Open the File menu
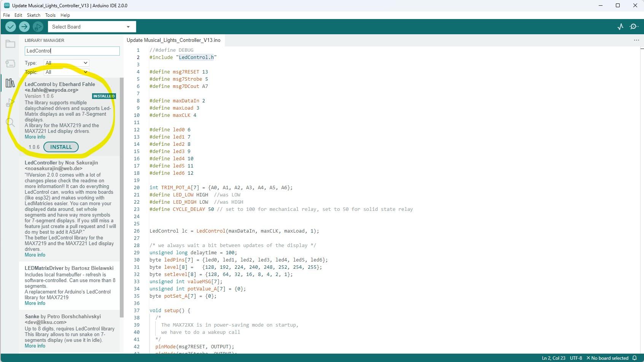644x362 pixels. click(x=6, y=15)
